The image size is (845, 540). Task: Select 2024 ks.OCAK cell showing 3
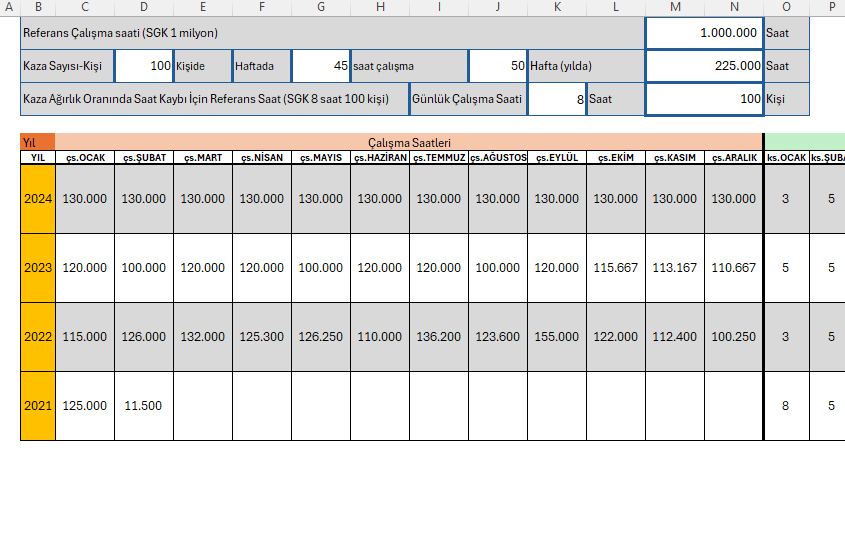787,199
